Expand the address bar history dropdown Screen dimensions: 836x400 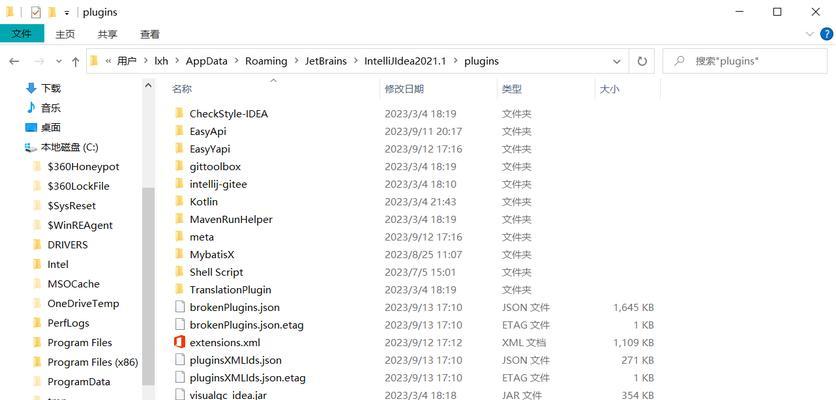617,61
